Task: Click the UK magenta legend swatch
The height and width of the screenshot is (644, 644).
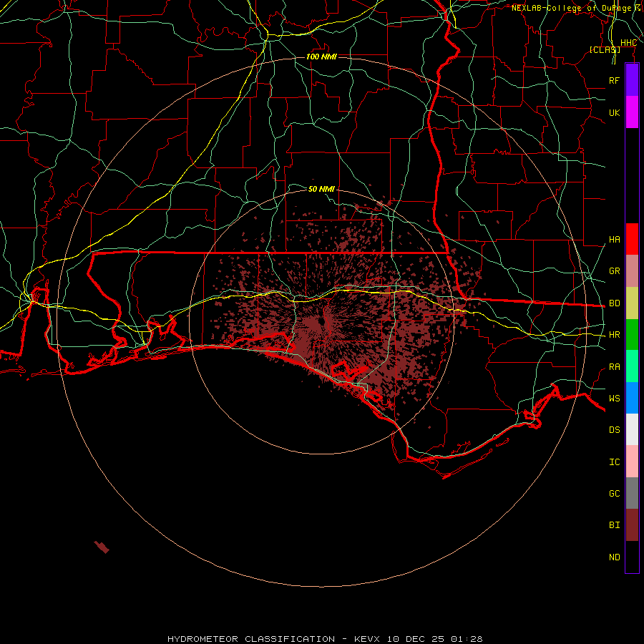Action: click(x=632, y=112)
